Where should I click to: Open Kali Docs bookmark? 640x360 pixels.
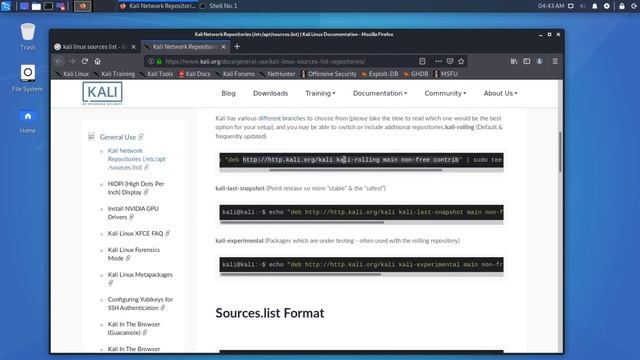click(x=195, y=74)
